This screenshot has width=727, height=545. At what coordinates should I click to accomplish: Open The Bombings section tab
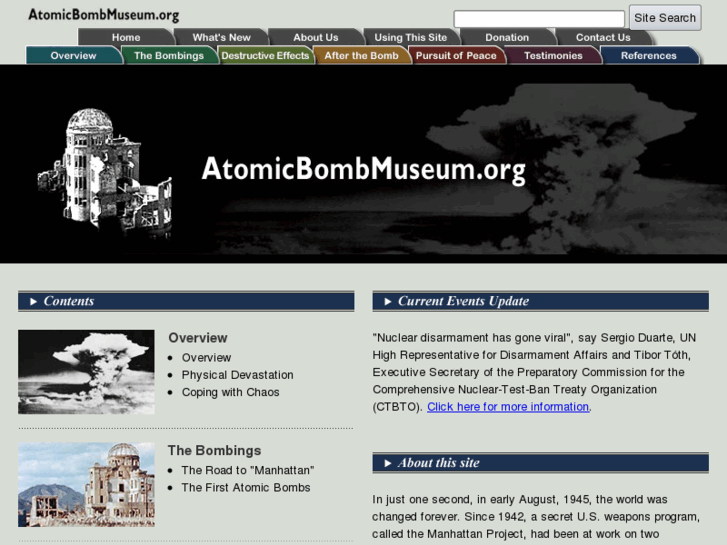tap(169, 55)
